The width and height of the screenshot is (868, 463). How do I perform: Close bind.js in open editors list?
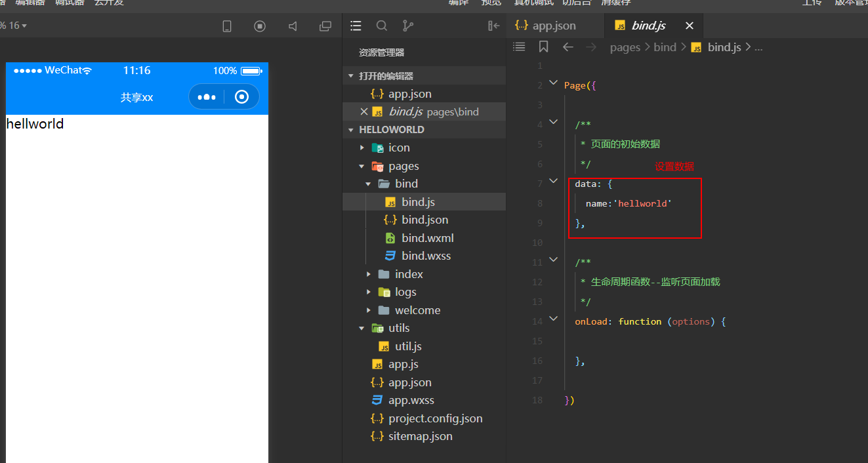pos(364,111)
